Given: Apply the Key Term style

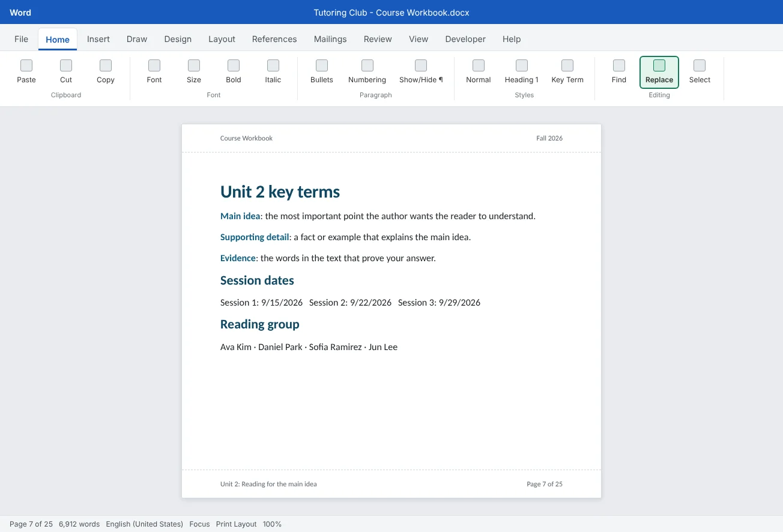Looking at the screenshot, I should (567, 72).
